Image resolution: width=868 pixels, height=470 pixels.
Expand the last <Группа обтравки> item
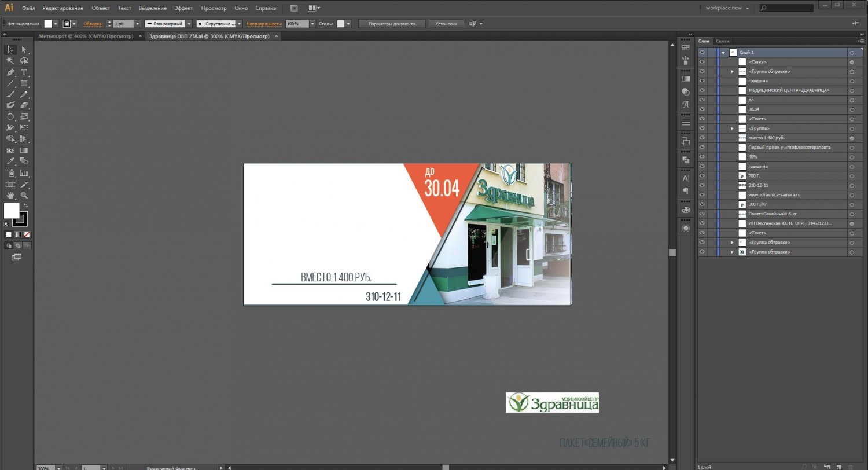tap(732, 252)
